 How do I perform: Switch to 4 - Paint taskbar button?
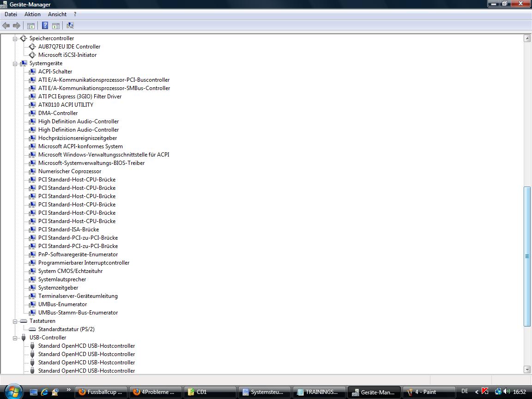pyautogui.click(x=429, y=392)
